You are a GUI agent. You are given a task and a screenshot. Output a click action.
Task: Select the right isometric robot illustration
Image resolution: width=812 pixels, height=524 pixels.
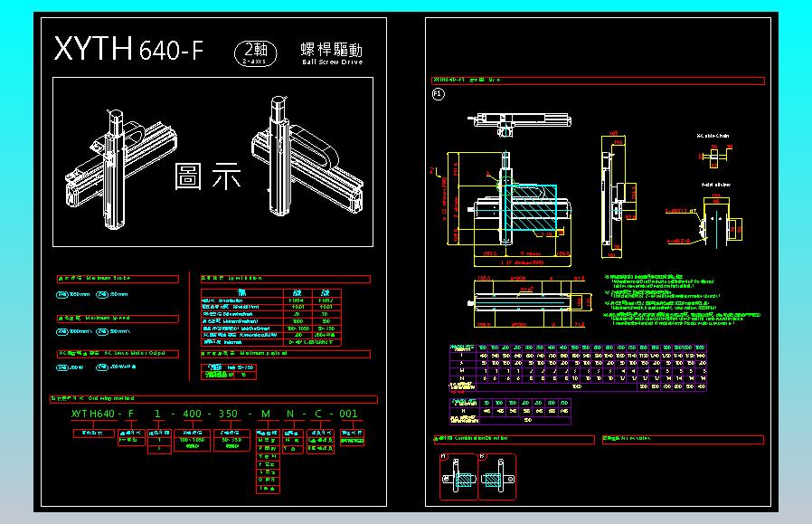(307, 157)
